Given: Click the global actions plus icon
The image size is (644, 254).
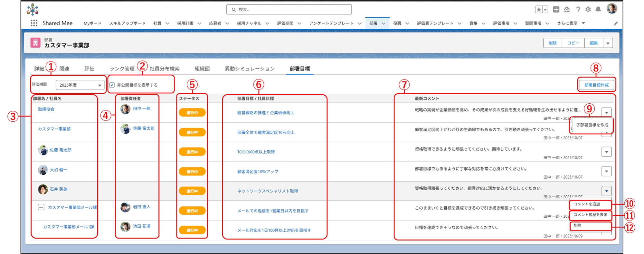Looking at the screenshot, I should [556, 10].
